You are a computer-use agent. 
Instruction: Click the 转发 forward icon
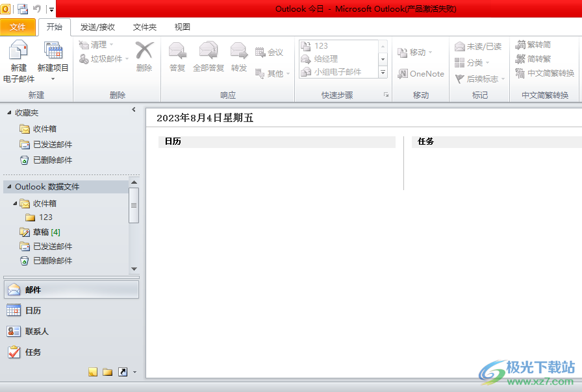pos(238,51)
